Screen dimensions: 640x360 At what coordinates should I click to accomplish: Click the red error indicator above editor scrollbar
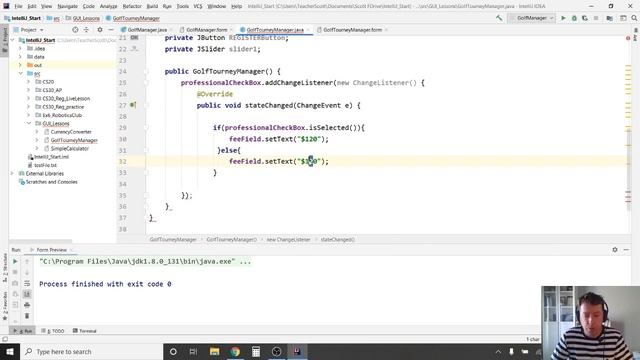628,38
